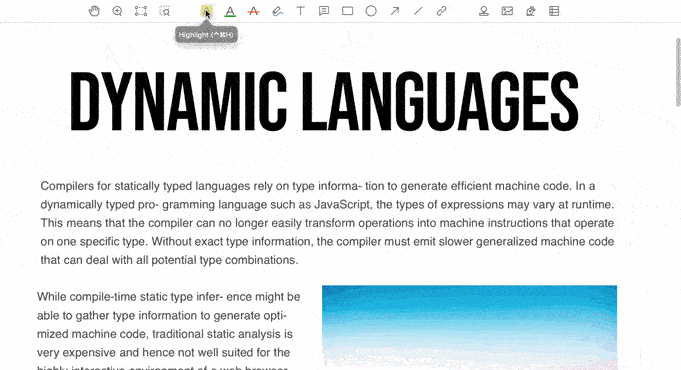The height and width of the screenshot is (370, 681).
Task: Choose the Arrow annotation tool
Action: click(x=394, y=11)
